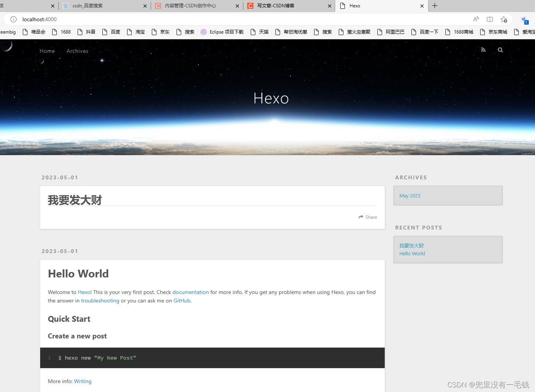Click the hexo new code block
The image size is (535, 392).
(x=212, y=358)
